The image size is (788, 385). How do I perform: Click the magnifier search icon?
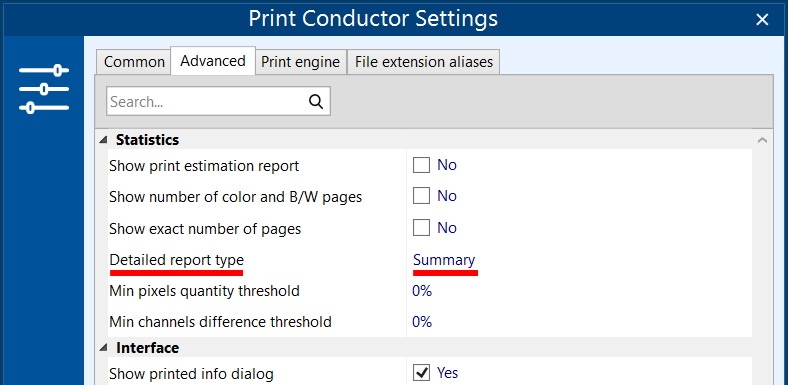coord(316,102)
